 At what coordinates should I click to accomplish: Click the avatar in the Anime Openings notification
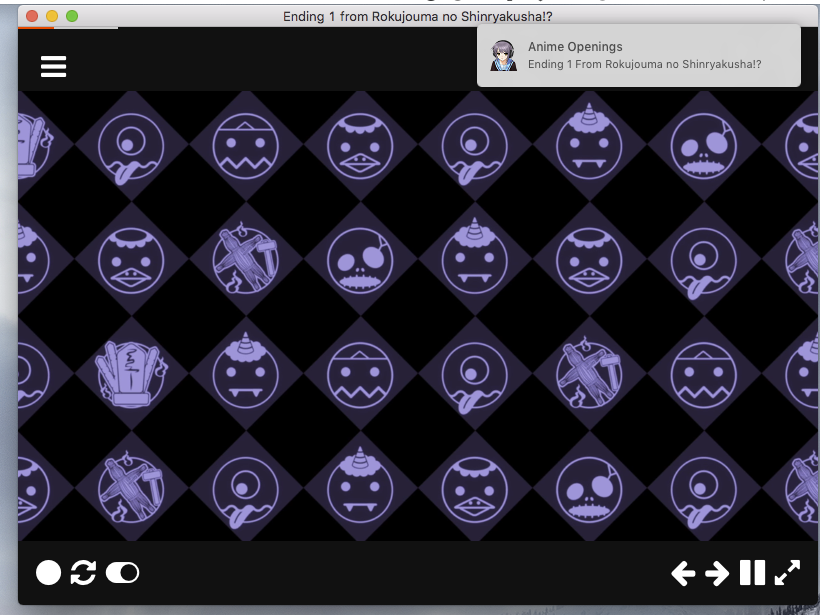click(503, 55)
